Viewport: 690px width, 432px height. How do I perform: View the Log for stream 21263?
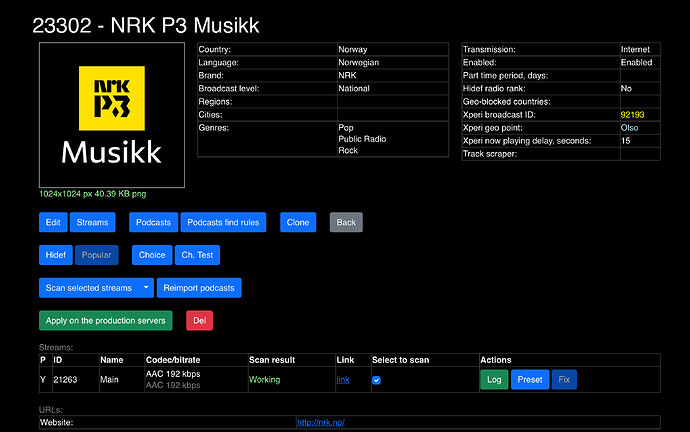tap(494, 380)
